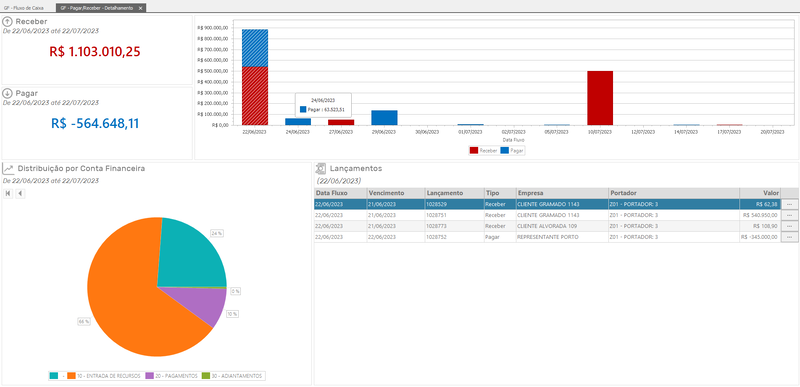Open details for lançamento 1028773 row
800x387 pixels.
(790, 226)
